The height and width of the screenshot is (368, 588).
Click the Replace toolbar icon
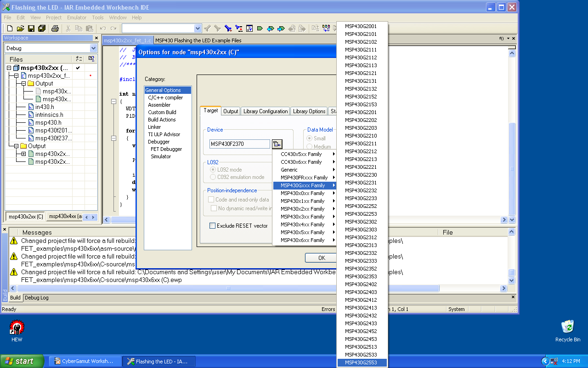coord(239,29)
